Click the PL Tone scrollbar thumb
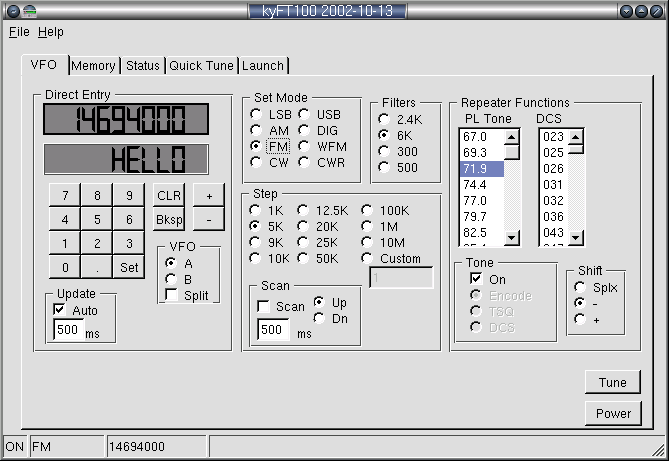Screen dimensions: 669x461 point(512,152)
